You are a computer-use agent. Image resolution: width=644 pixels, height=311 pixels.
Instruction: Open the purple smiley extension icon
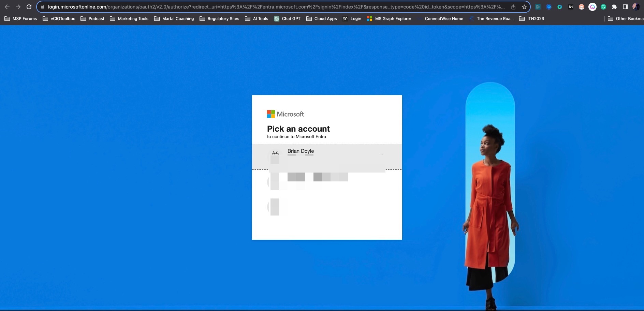(592, 7)
